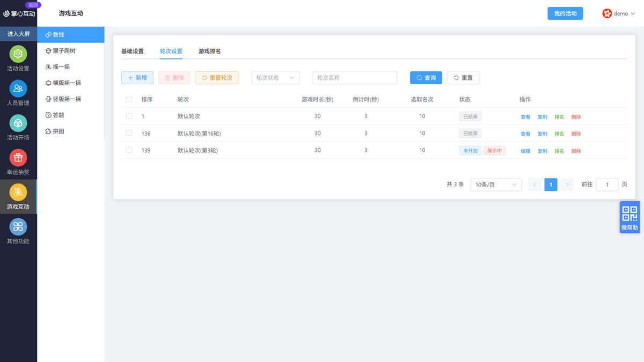The image size is (644, 362).
Task: Click the 微帮助 QR code icon
Action: point(630,214)
